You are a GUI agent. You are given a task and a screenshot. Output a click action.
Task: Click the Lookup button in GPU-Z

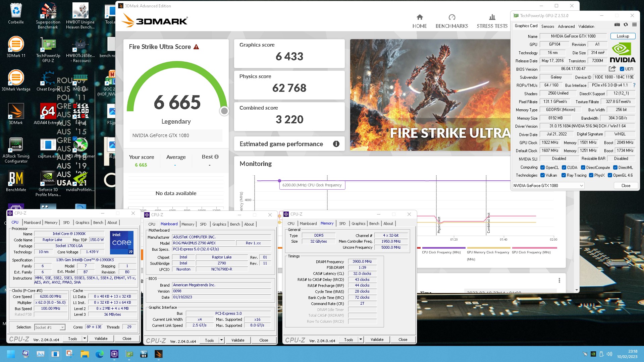(623, 36)
